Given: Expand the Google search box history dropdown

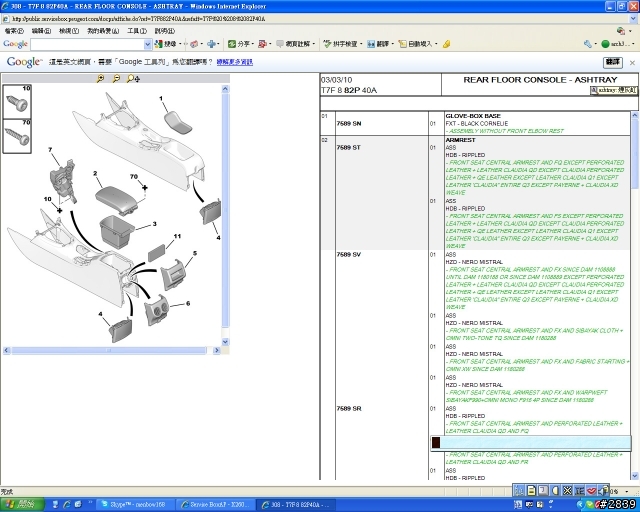Looking at the screenshot, I should tap(148, 44).
